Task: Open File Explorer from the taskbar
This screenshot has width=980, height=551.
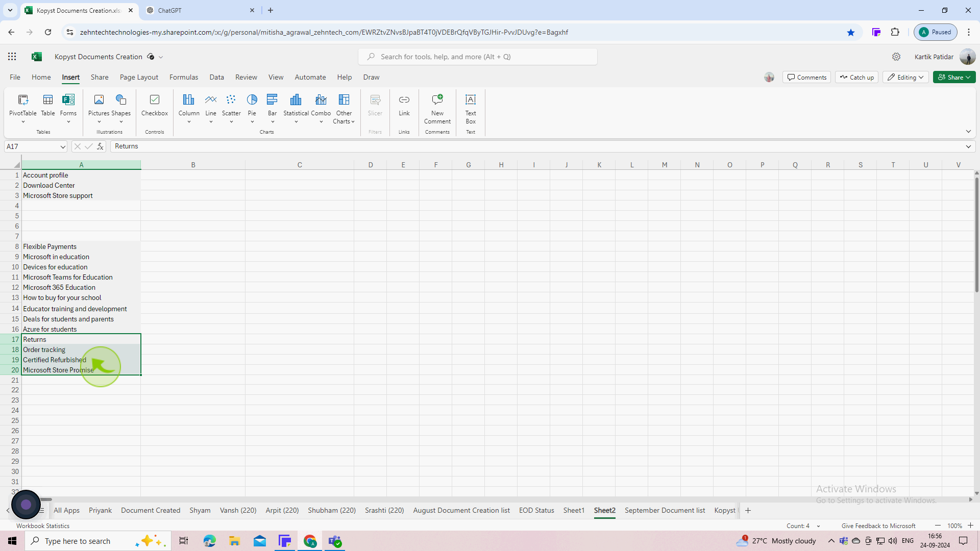Action: click(234, 541)
